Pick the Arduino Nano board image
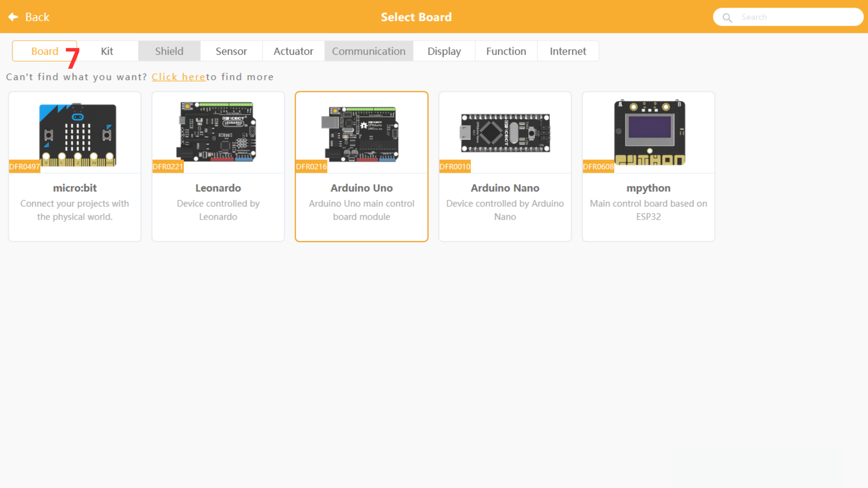Image resolution: width=868 pixels, height=488 pixels. click(505, 133)
